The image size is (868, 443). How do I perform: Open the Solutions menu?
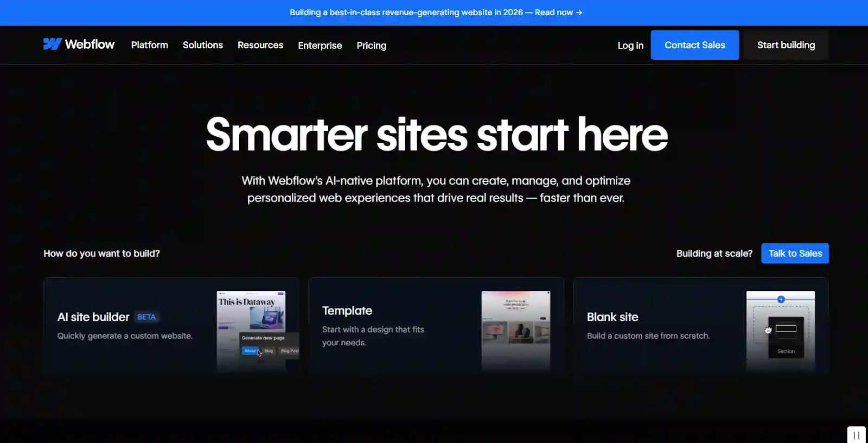click(203, 45)
